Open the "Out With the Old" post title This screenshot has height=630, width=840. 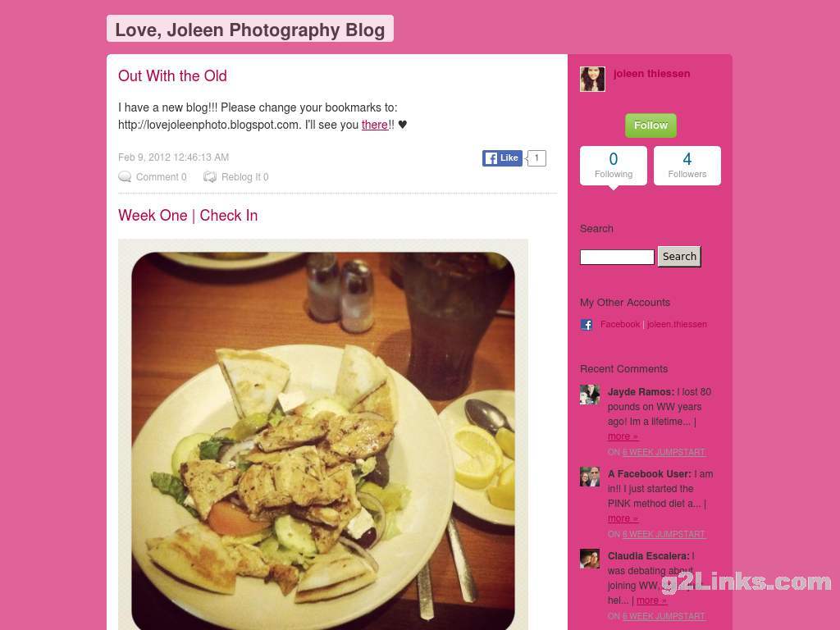coord(172,76)
